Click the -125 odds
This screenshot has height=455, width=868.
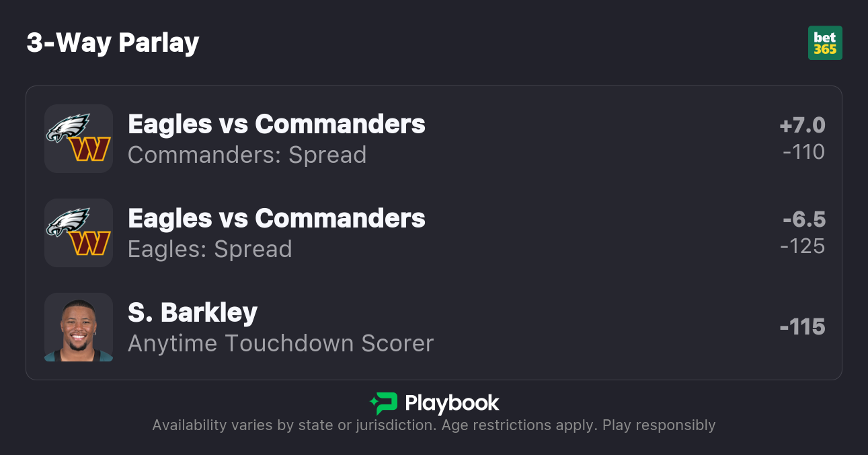click(802, 246)
